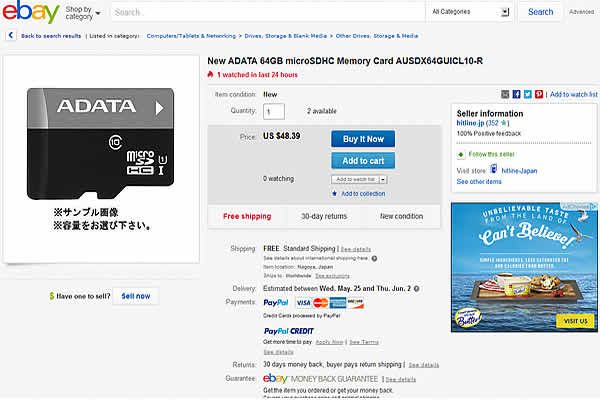Click the Add to collection star icon

point(334,194)
